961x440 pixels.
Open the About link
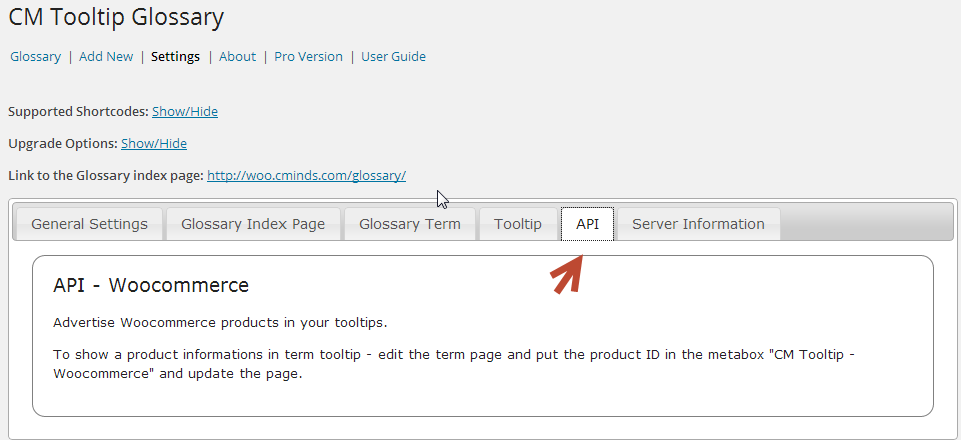pos(237,56)
